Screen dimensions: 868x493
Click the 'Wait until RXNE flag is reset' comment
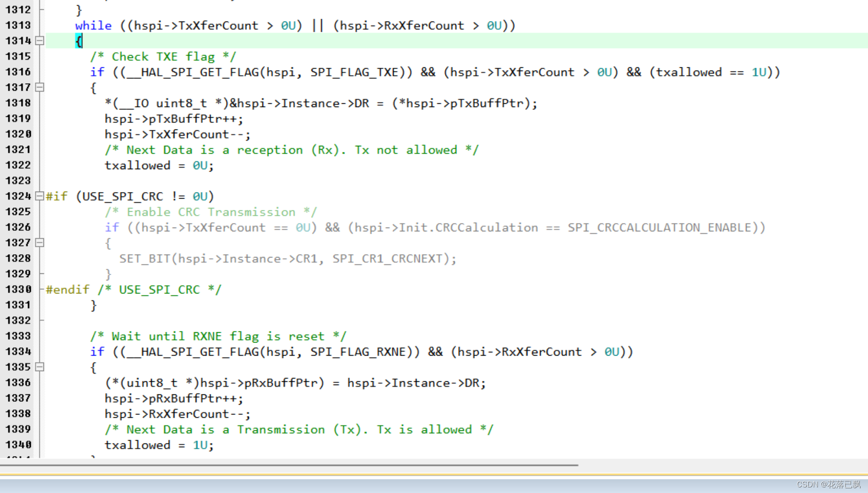(218, 336)
